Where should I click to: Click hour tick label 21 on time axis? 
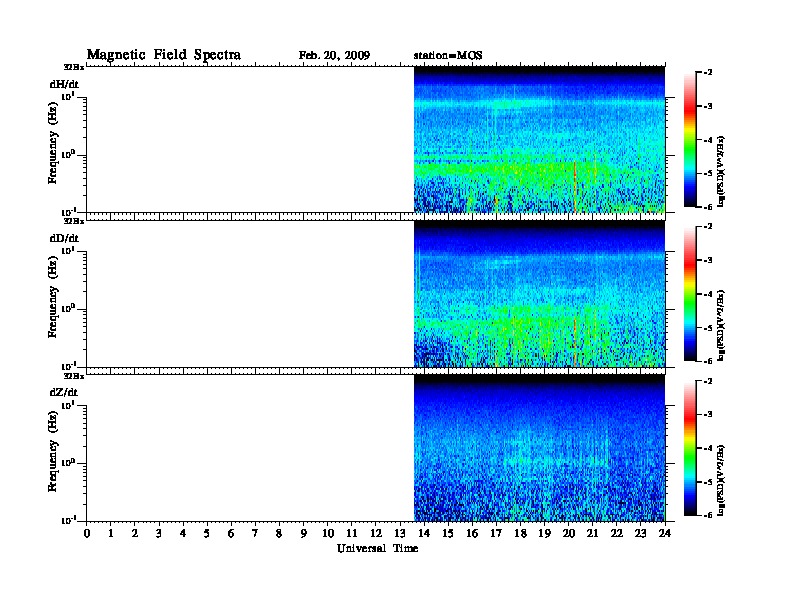click(x=592, y=534)
